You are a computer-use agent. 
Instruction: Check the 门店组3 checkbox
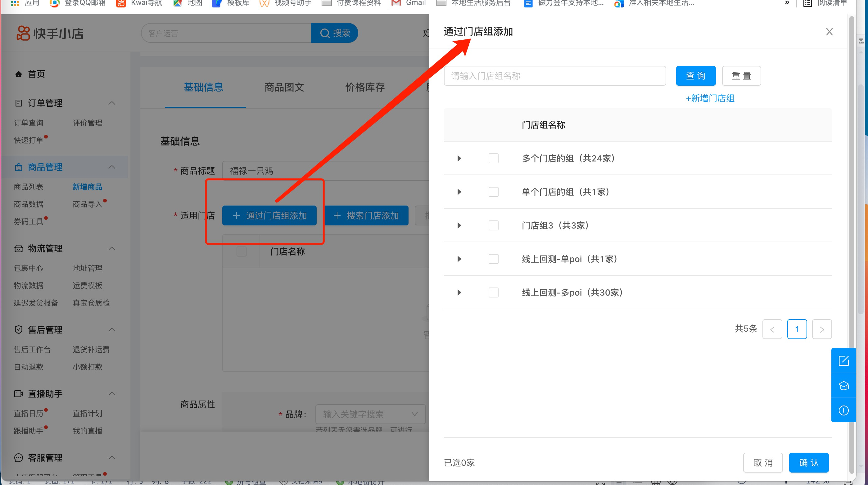click(493, 225)
